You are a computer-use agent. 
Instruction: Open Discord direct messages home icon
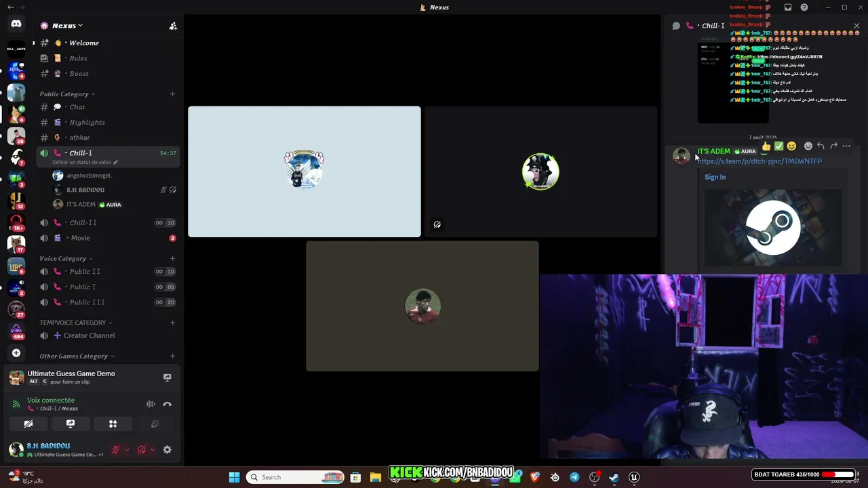[x=16, y=24]
